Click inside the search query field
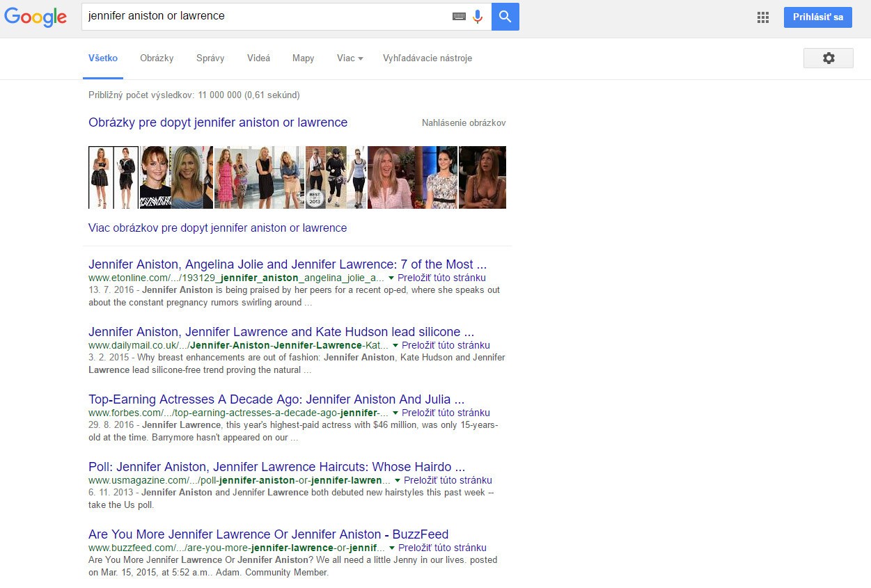Screen dimensions: 871x588 (x=265, y=16)
